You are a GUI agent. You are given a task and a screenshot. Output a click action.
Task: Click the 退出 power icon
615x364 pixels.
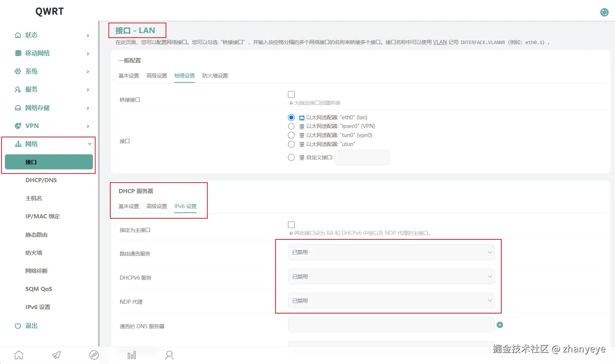(18, 326)
